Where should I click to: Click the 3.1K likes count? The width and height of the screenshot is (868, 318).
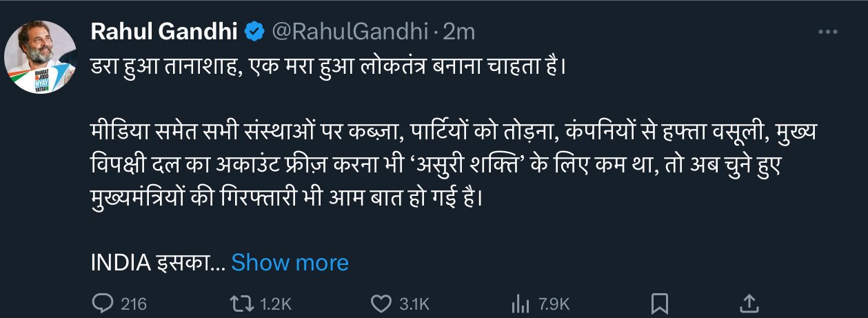click(414, 304)
